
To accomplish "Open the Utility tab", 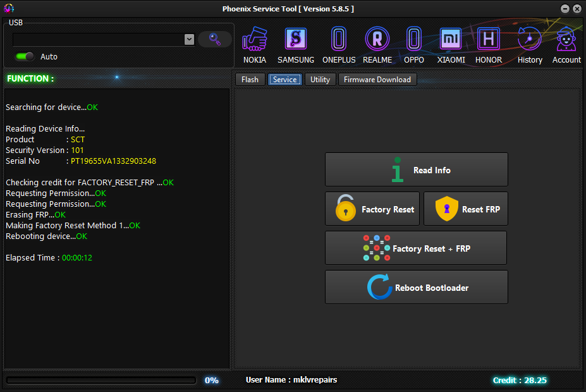I will click(x=320, y=80).
